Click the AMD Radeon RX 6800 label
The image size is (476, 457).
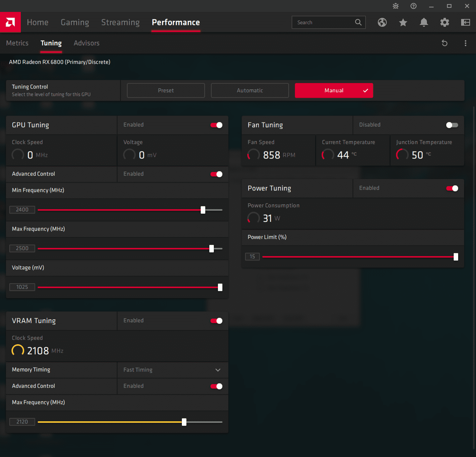tap(59, 62)
